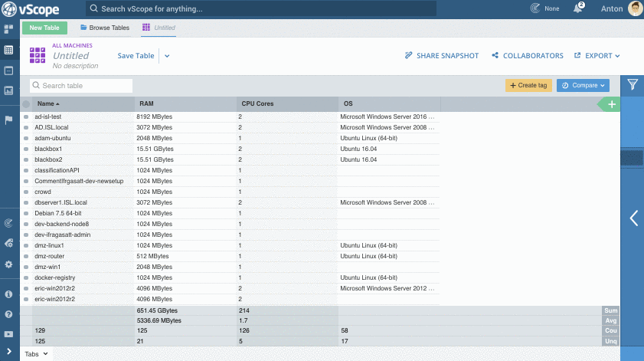Click the Sum row label
The image size is (644, 361).
610,311
